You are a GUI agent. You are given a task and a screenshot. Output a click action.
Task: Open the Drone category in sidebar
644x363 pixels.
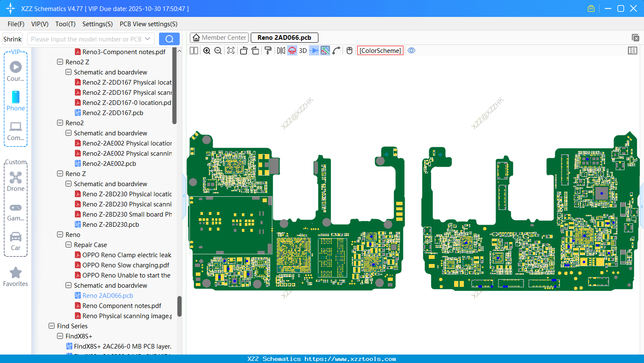coord(16,181)
